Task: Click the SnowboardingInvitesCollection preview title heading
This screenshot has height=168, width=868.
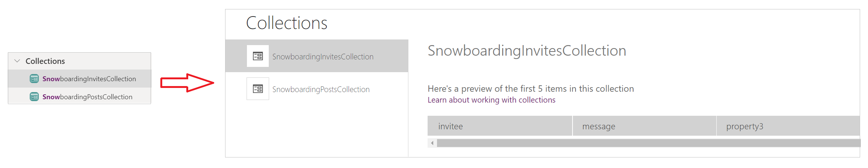Action: coord(527,51)
